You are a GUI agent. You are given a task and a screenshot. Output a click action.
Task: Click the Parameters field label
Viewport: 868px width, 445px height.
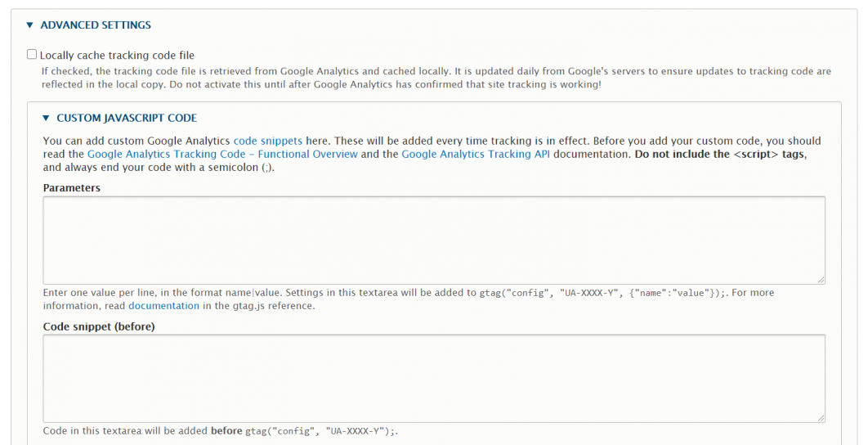tap(72, 187)
